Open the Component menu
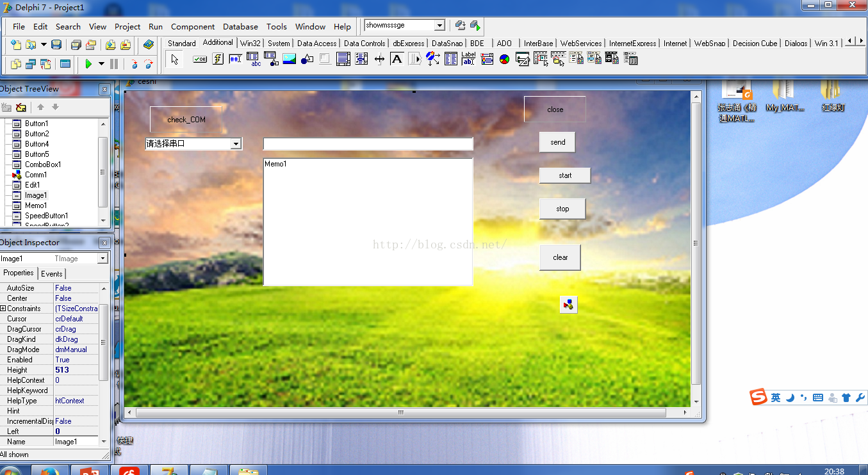 193,26
